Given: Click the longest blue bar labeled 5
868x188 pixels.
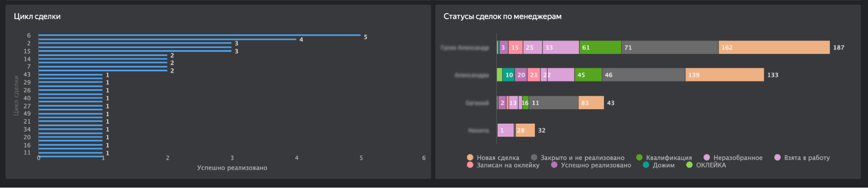Looking at the screenshot, I should point(200,35).
